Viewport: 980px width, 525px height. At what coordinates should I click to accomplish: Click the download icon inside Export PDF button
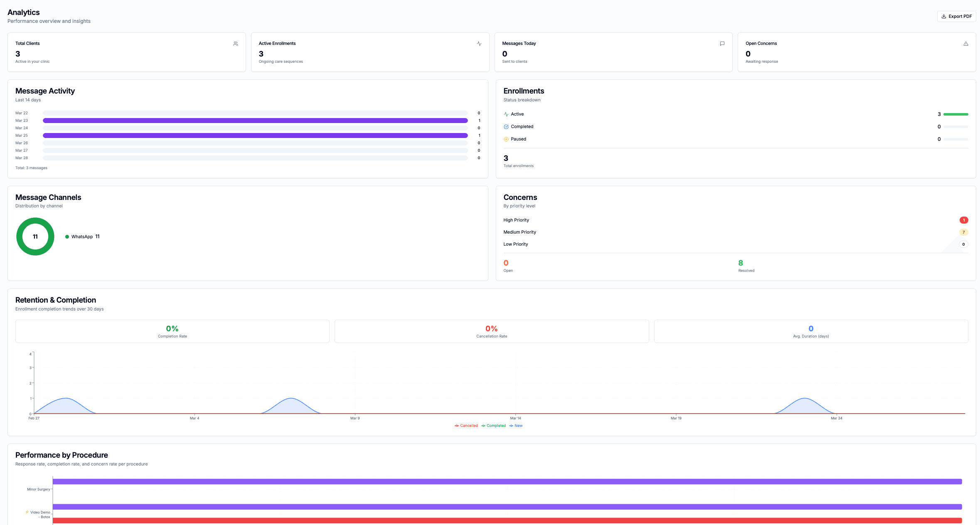click(x=944, y=16)
